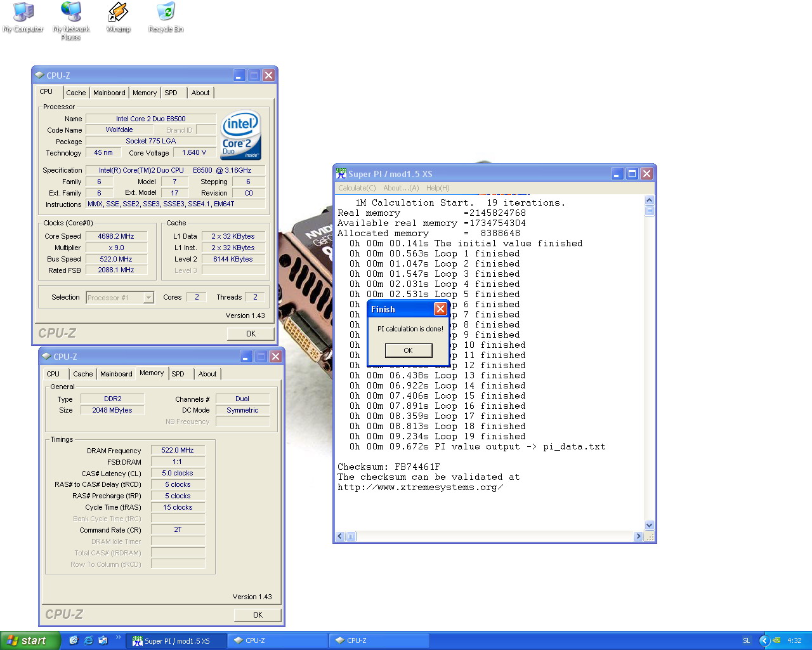The height and width of the screenshot is (650, 812).
Task: Click the Command Rate 2T value
Action: tap(178, 529)
